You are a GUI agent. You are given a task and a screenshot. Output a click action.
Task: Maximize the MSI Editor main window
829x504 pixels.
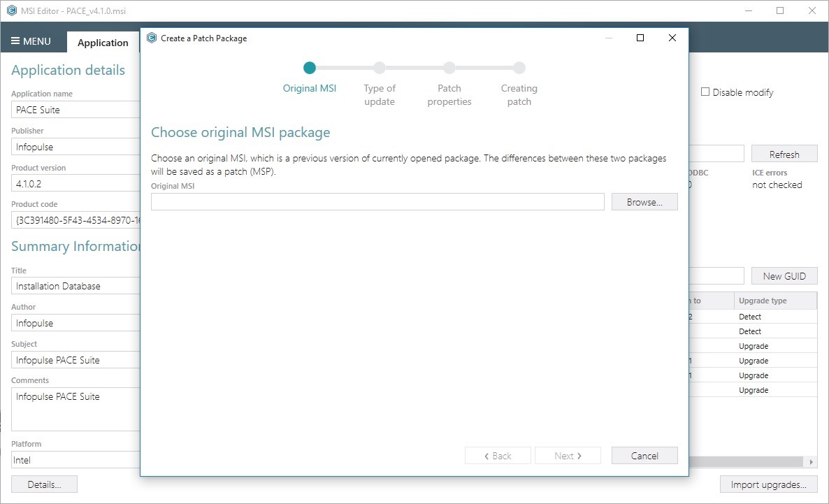(780, 10)
